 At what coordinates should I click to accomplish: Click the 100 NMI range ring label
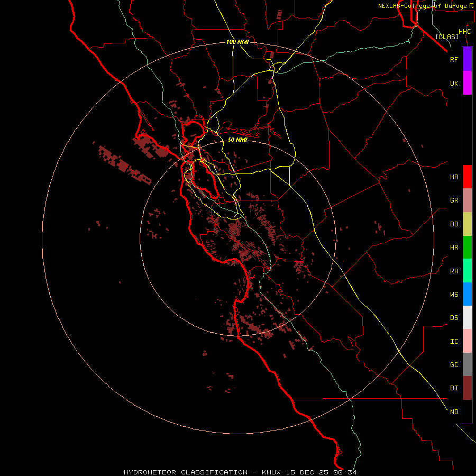click(x=237, y=42)
